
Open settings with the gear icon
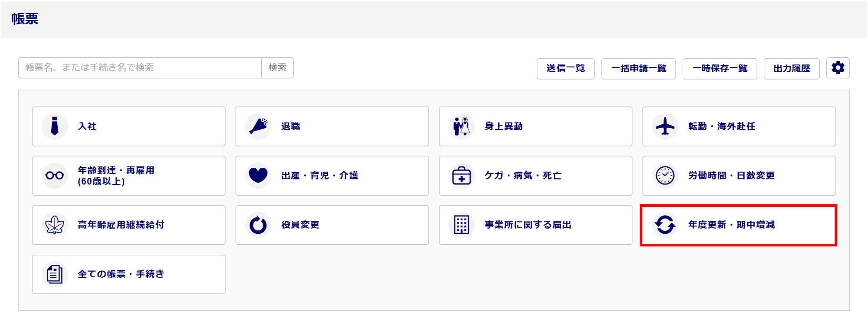click(838, 68)
